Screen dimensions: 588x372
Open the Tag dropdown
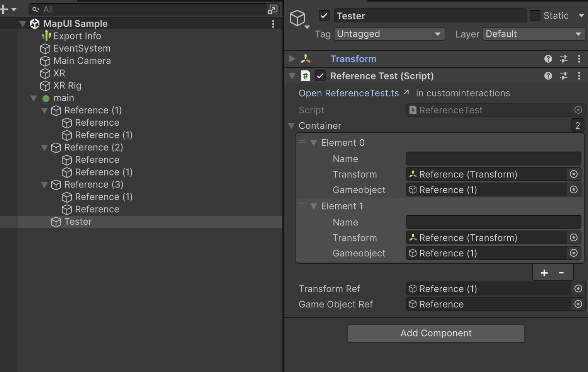click(389, 34)
